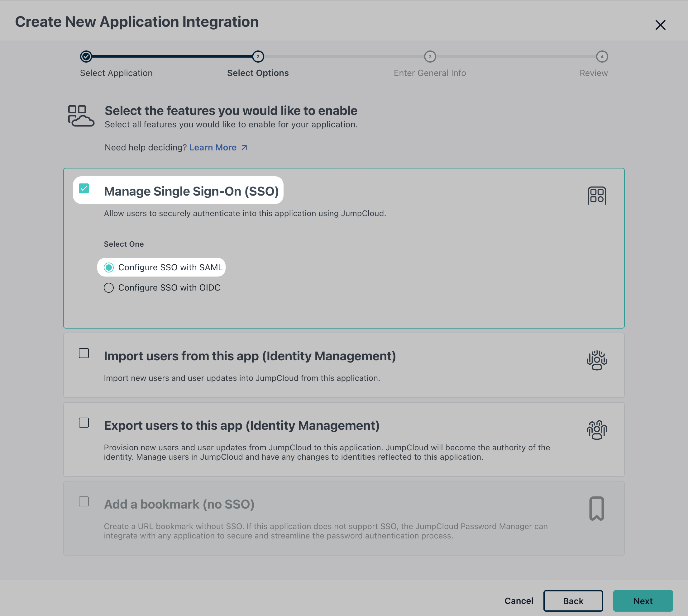Click the Export users to this app heading

pos(241,425)
